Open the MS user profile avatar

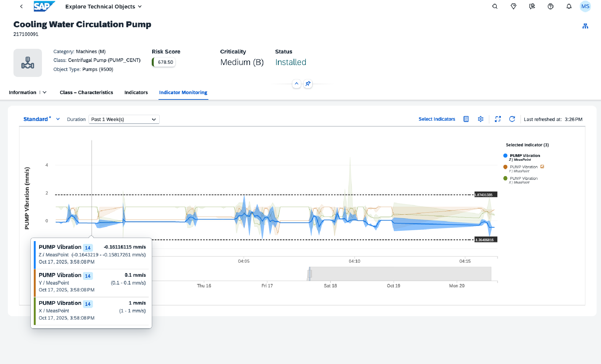pyautogui.click(x=585, y=6)
